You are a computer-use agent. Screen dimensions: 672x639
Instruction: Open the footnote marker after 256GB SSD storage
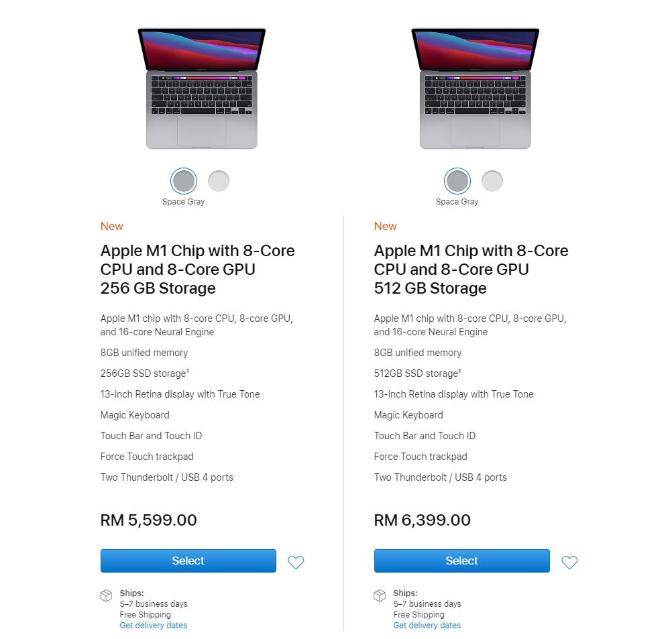click(x=187, y=370)
